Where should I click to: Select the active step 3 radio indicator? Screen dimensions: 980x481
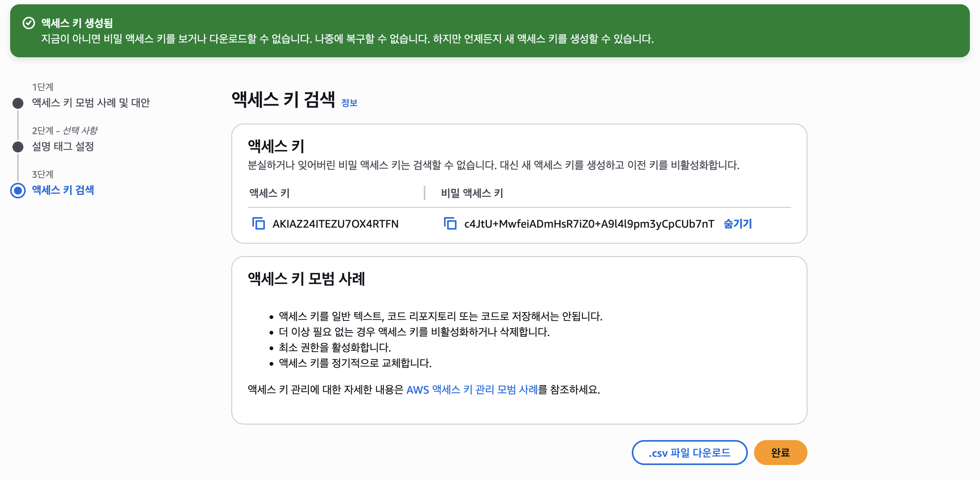pos(18,191)
